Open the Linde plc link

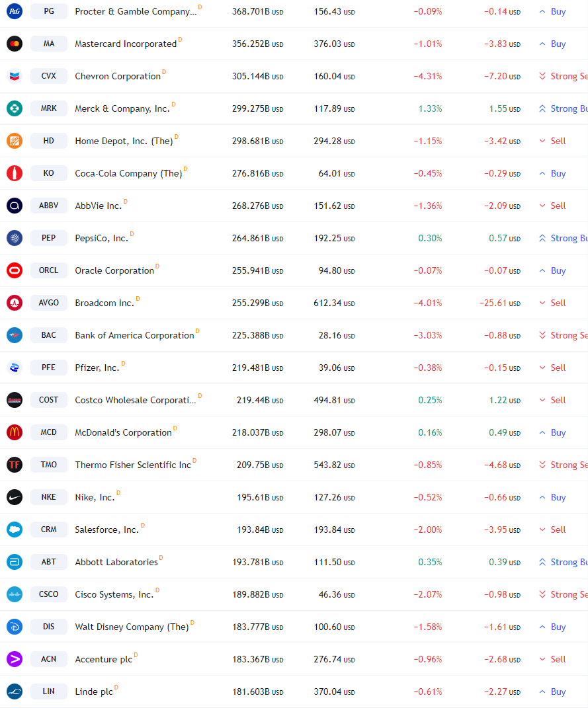pyautogui.click(x=94, y=691)
